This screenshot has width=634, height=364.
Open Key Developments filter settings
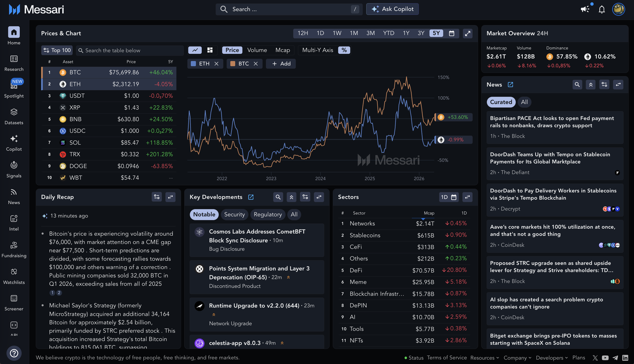[305, 197]
